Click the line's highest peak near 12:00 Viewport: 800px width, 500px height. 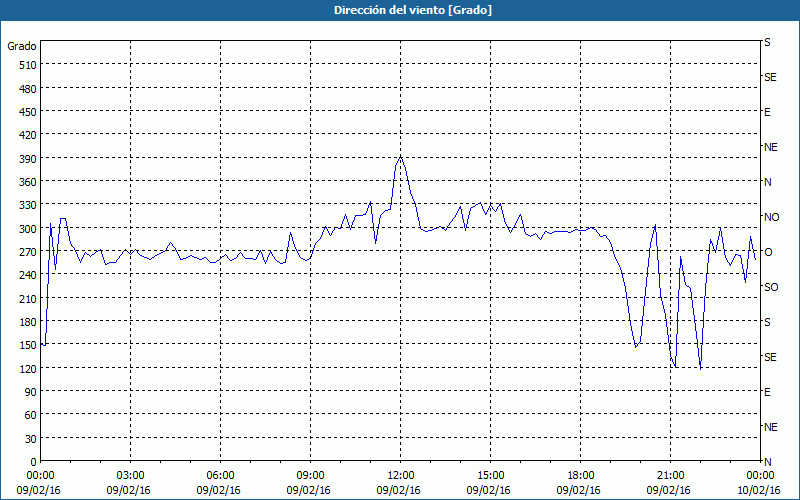tap(401, 157)
